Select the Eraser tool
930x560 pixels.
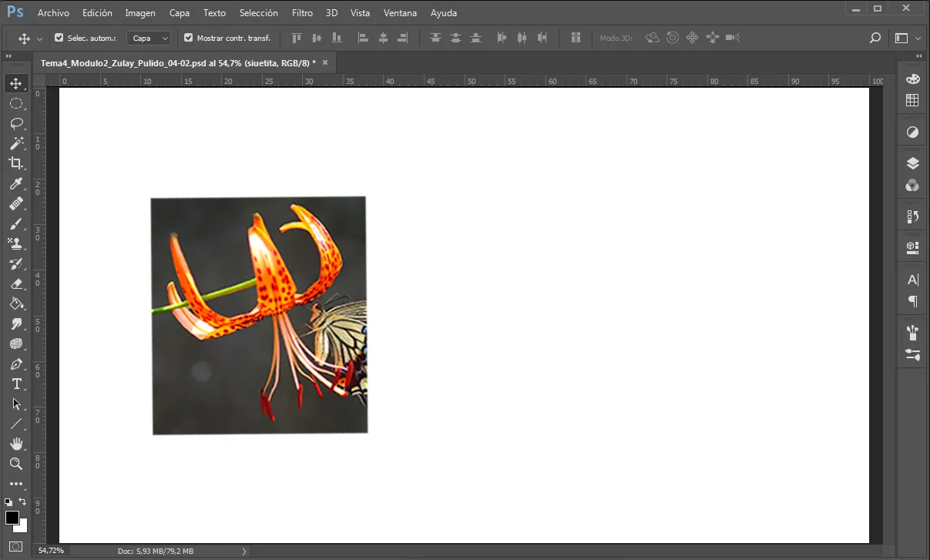click(x=15, y=283)
